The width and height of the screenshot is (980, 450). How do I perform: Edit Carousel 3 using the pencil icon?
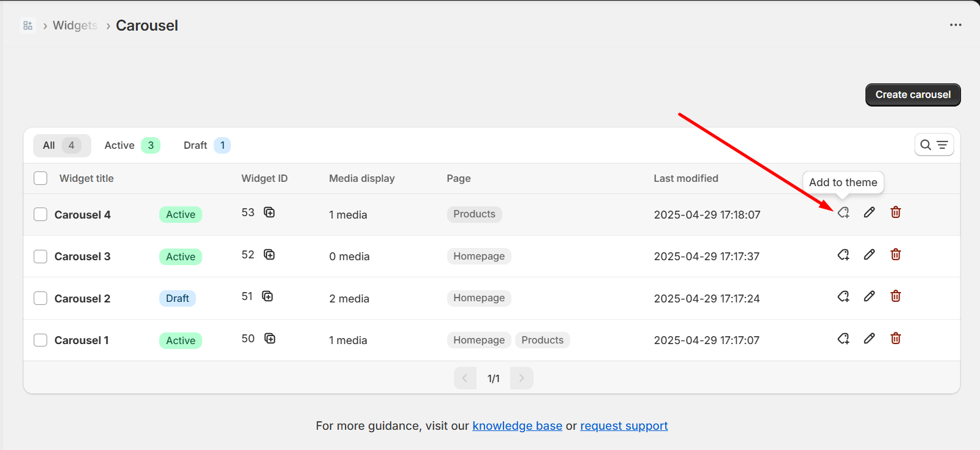coord(869,255)
